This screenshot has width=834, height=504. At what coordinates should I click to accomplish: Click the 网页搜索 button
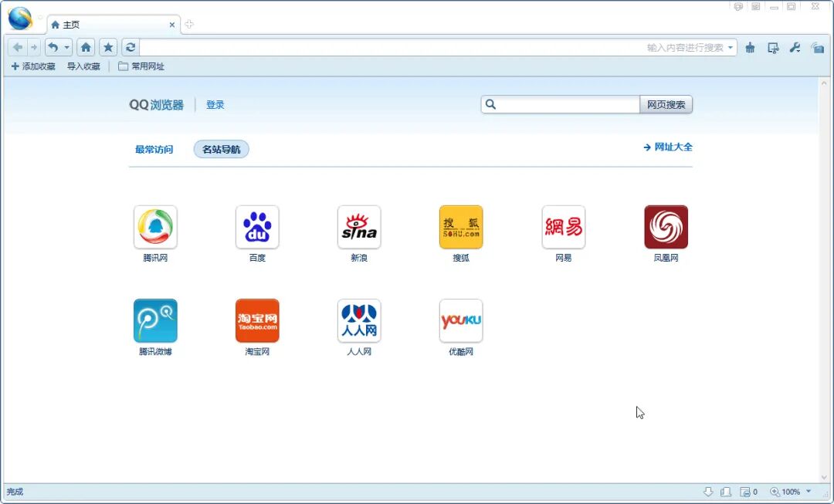coord(666,105)
